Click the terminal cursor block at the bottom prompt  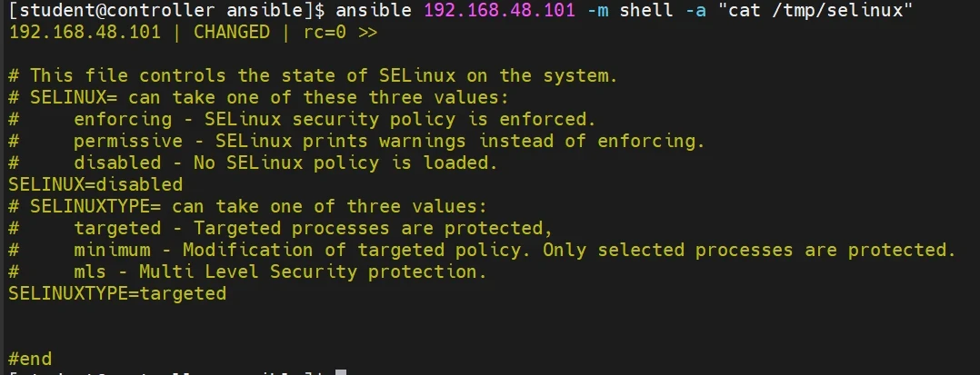click(341, 372)
